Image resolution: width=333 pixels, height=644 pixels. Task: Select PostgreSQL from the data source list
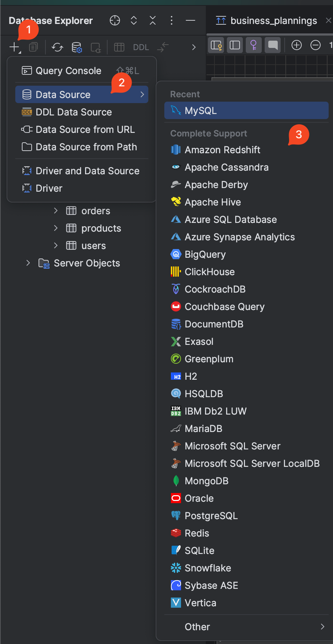(x=211, y=515)
